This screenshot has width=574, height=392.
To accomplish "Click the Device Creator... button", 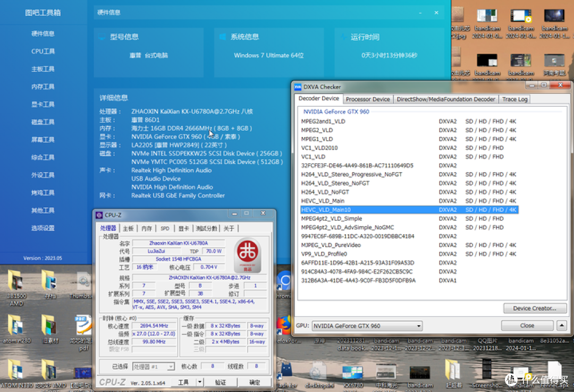I will pyautogui.click(x=535, y=308).
